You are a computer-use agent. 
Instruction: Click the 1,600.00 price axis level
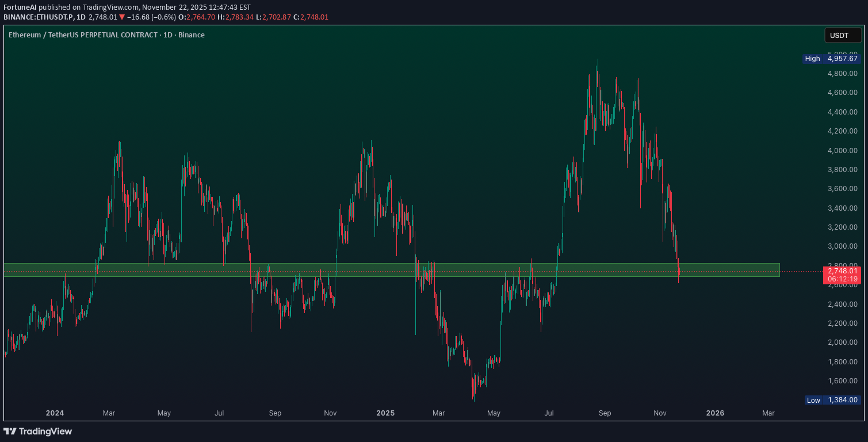[843, 381]
